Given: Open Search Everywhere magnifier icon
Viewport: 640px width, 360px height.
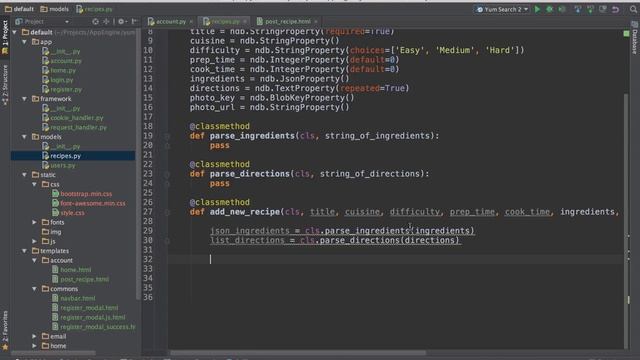Looking at the screenshot, I should tap(633, 9).
